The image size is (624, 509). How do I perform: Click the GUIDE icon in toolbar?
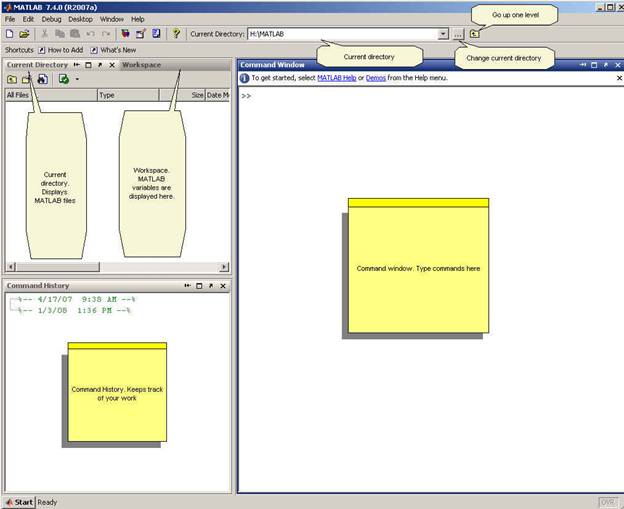pos(140,34)
